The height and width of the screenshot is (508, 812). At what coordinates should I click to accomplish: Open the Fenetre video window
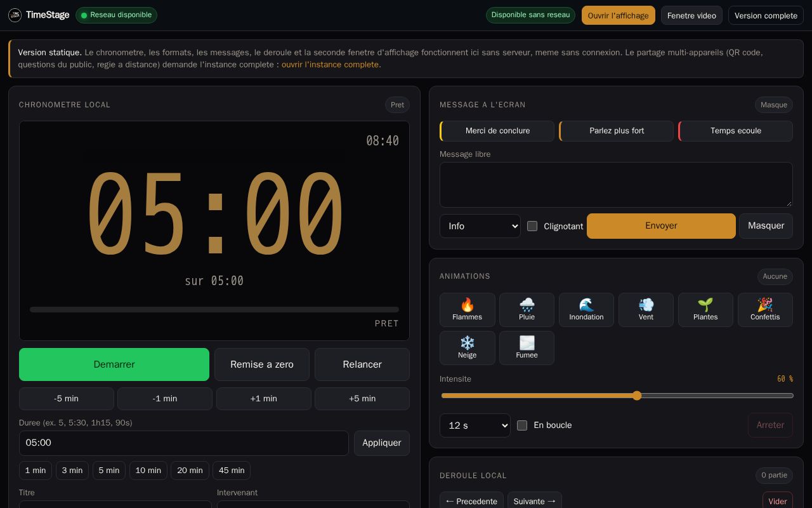point(691,15)
